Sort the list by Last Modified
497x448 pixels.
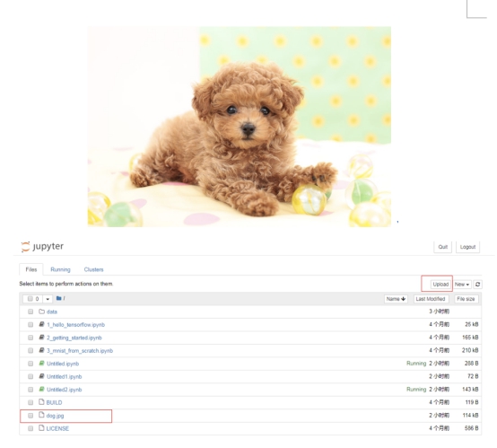pos(431,299)
